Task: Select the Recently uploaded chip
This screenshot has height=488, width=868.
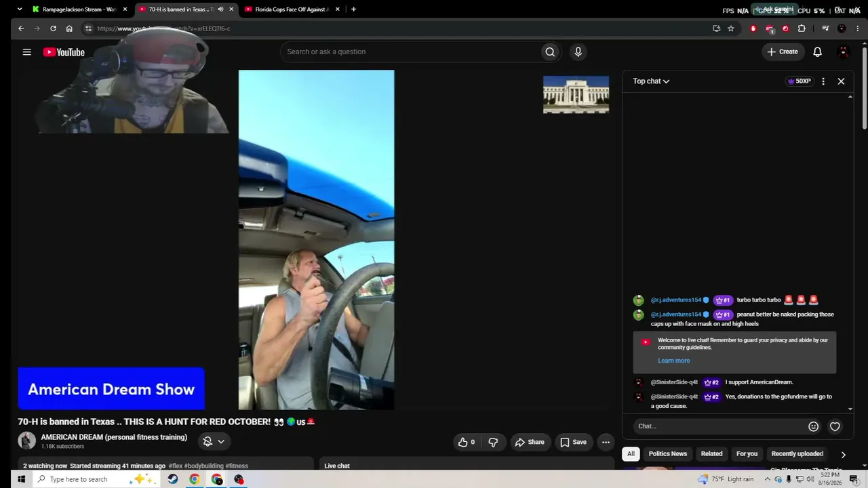Action: click(x=797, y=454)
